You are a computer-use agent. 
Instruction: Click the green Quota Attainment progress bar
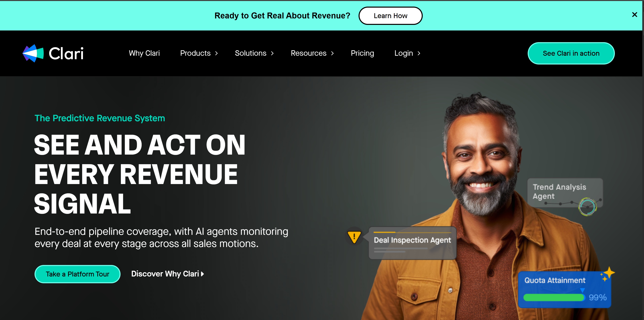pos(554,297)
